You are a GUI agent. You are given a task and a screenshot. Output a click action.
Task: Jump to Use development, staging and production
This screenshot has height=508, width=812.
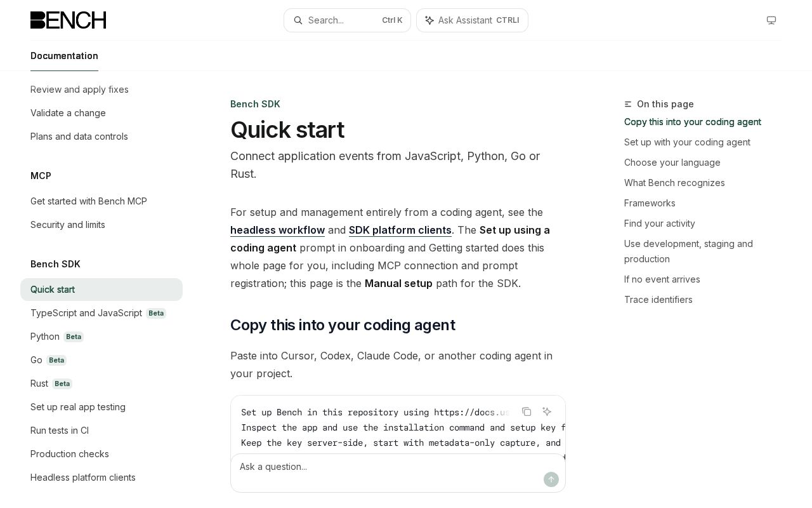tap(688, 251)
